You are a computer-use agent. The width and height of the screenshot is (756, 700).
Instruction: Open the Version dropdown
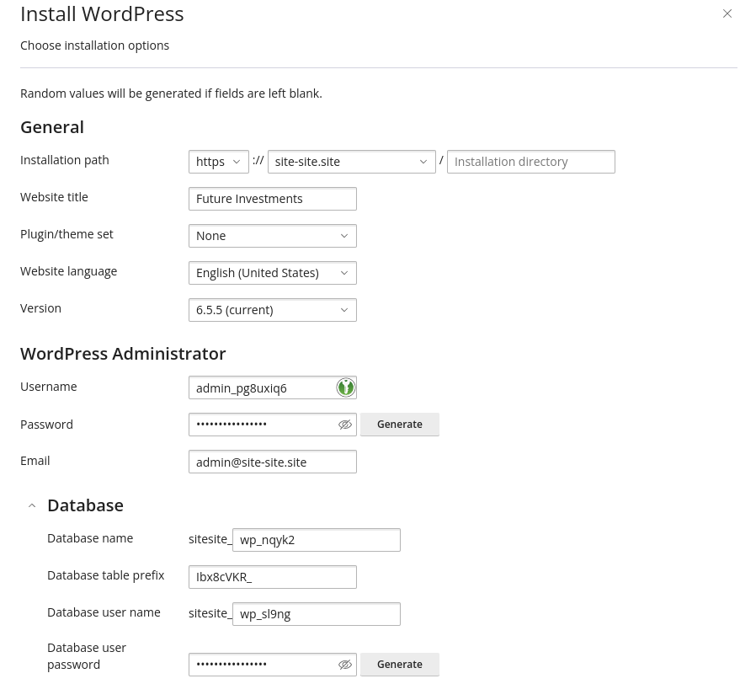tap(273, 310)
